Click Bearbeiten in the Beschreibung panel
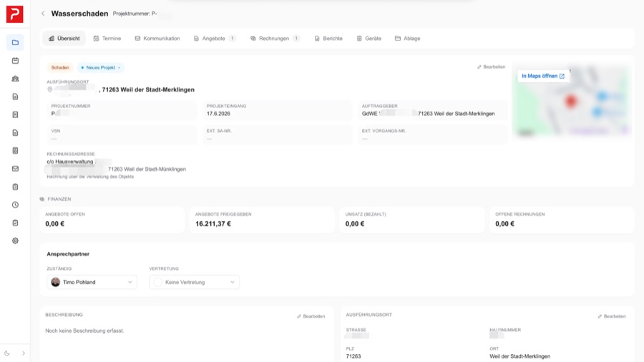This screenshot has width=644, height=362. coord(311,316)
